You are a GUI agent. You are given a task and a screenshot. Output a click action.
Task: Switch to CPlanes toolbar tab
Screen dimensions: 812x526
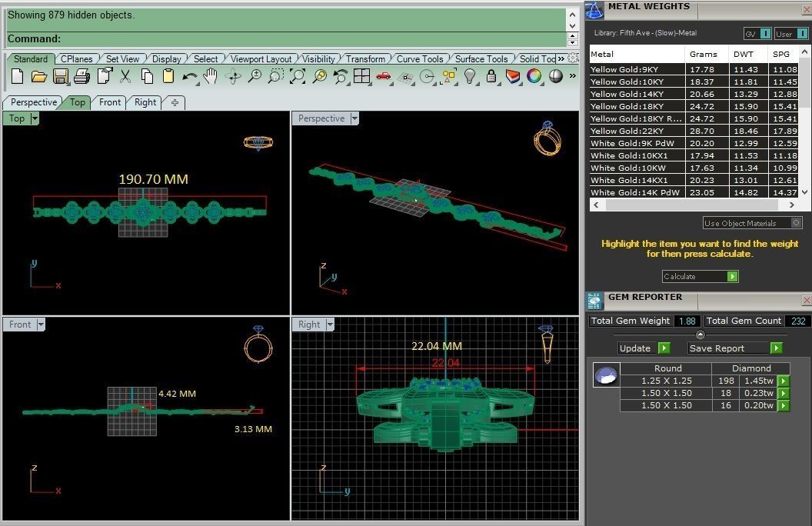click(x=77, y=59)
